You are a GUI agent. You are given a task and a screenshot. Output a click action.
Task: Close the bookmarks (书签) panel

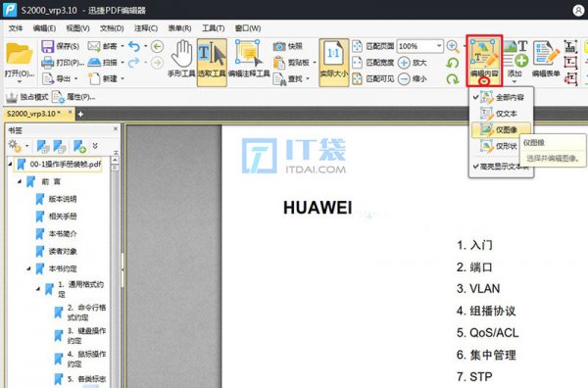pyautogui.click(x=116, y=129)
